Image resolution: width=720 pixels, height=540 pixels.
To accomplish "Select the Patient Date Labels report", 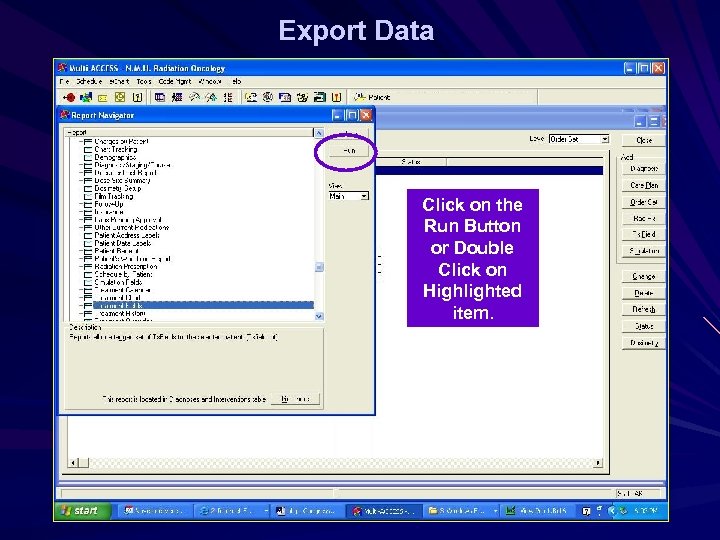I will tap(123, 243).
